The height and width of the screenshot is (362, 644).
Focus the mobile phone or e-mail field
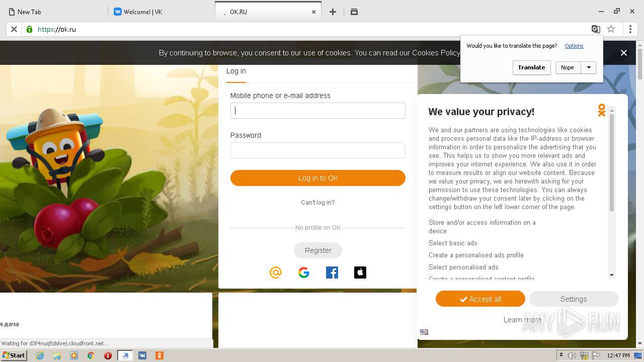tap(318, 111)
